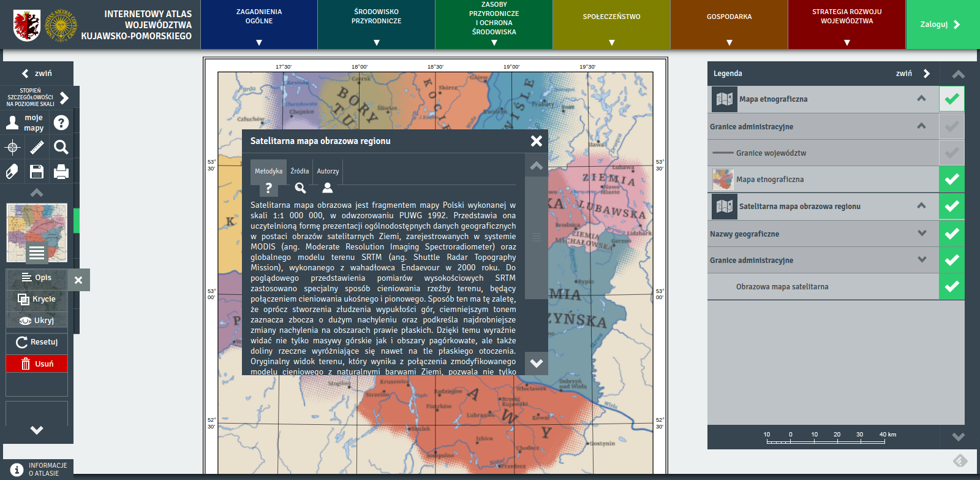The height and width of the screenshot is (480, 980).
Task: Open help with the question mark icon
Action: [61, 123]
